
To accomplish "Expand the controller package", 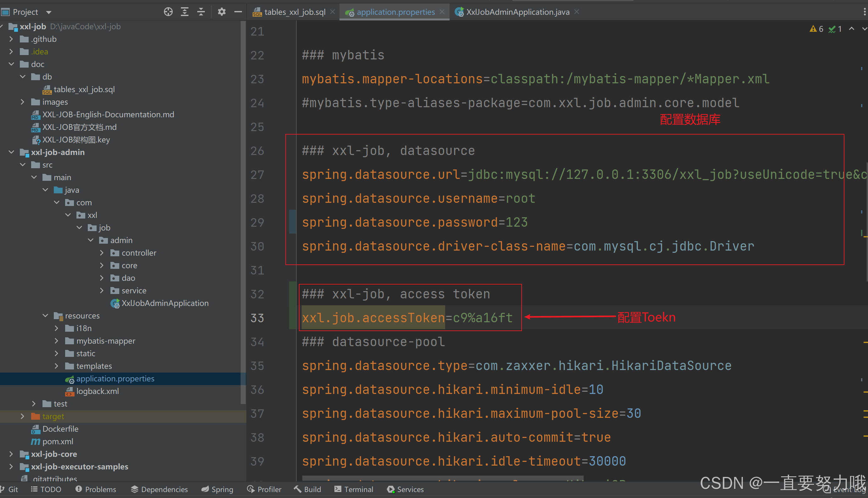I will pos(102,253).
